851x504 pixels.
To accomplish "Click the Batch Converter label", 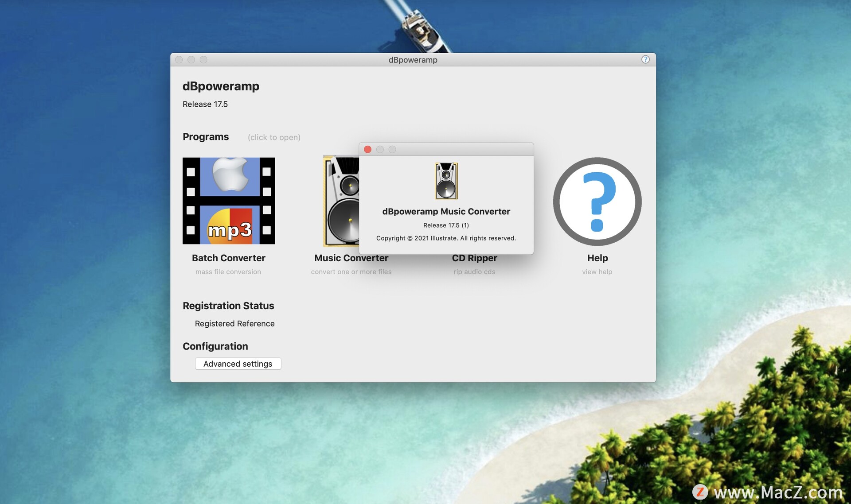I will tap(229, 258).
